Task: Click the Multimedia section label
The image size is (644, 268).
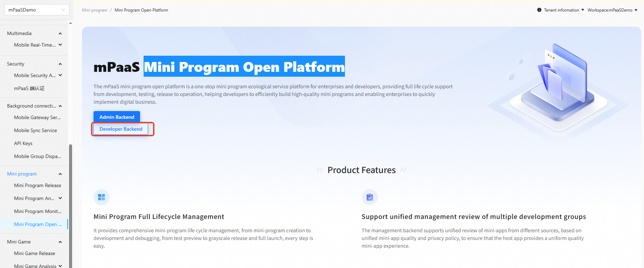Action: [x=19, y=33]
